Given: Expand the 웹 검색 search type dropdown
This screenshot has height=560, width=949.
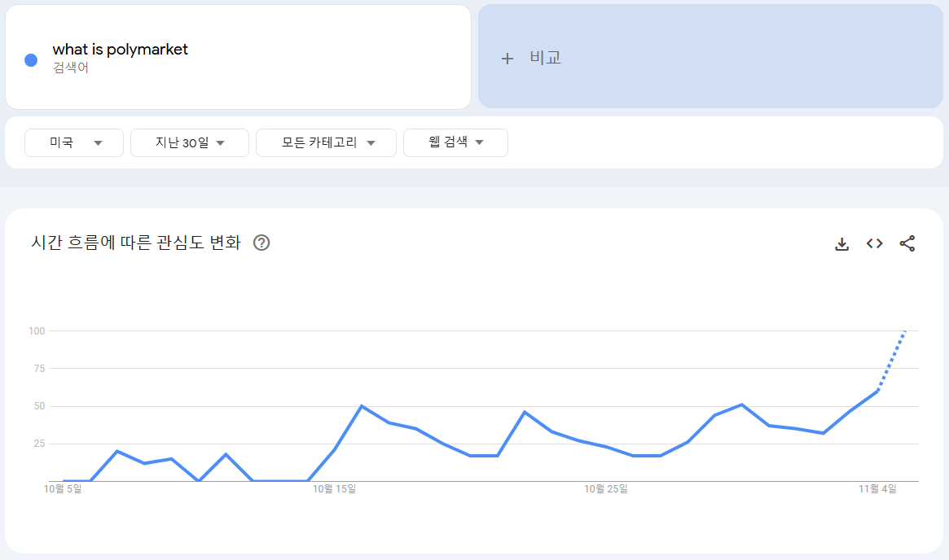Looking at the screenshot, I should click(x=455, y=142).
